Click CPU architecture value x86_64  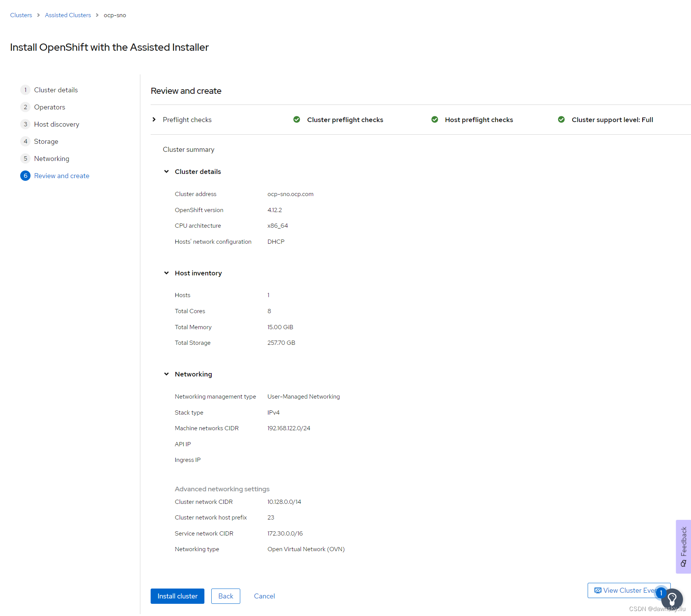[x=278, y=226]
